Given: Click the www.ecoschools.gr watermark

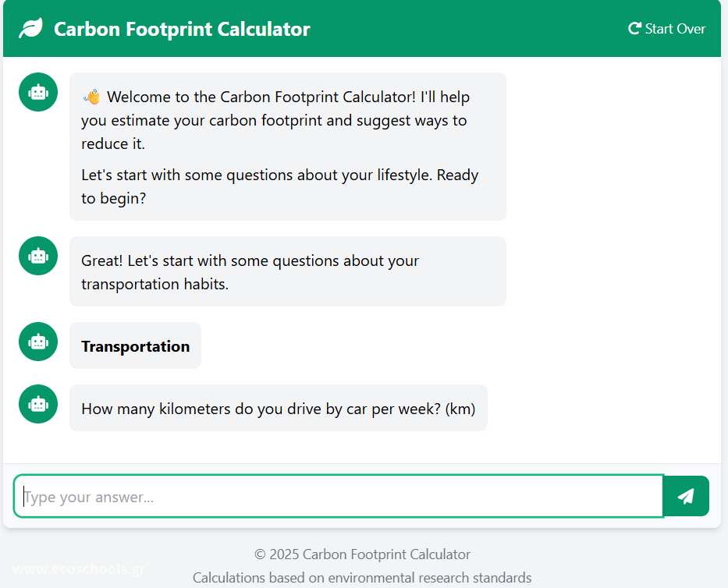Looking at the screenshot, I should (x=78, y=569).
